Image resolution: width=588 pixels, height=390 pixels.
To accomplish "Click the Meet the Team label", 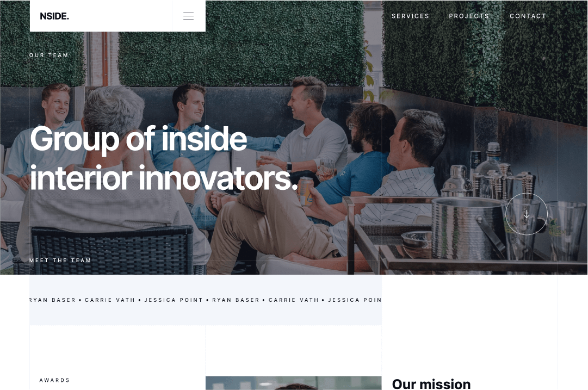I will [60, 260].
